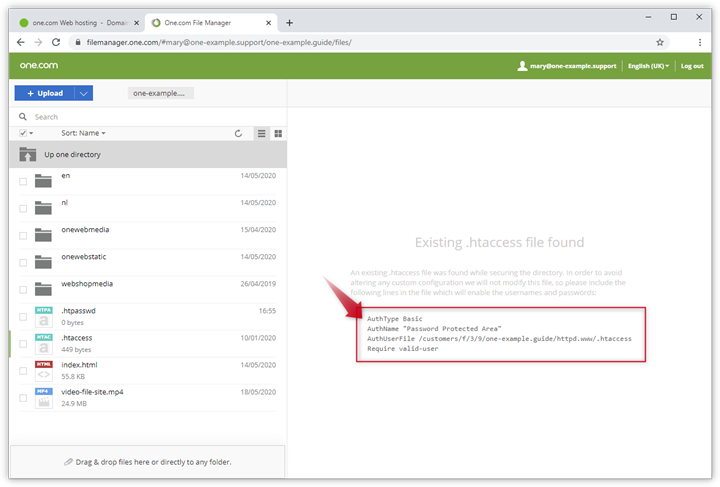Click the browser address bar URL
Screen dimensions: 720x487
point(219,42)
